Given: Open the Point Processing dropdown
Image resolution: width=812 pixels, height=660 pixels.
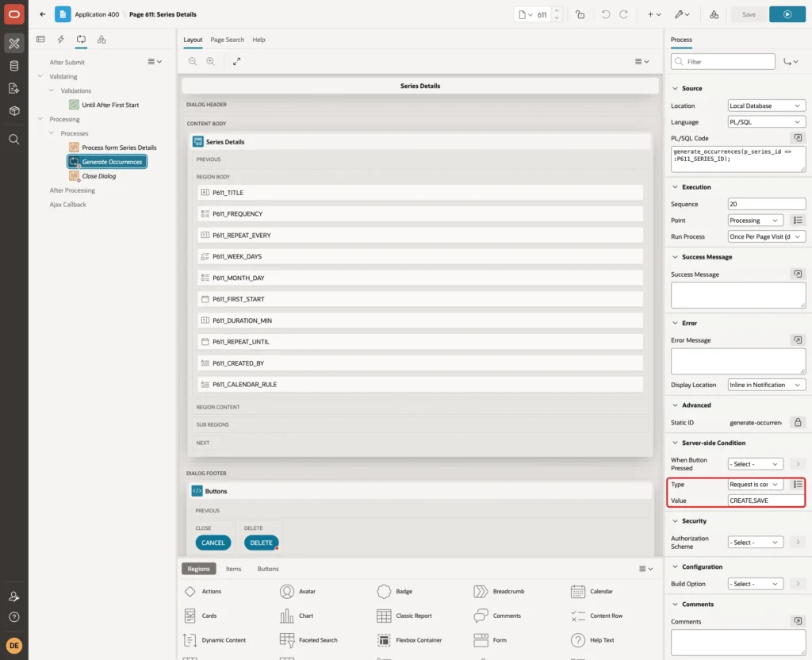Looking at the screenshot, I should tap(755, 221).
